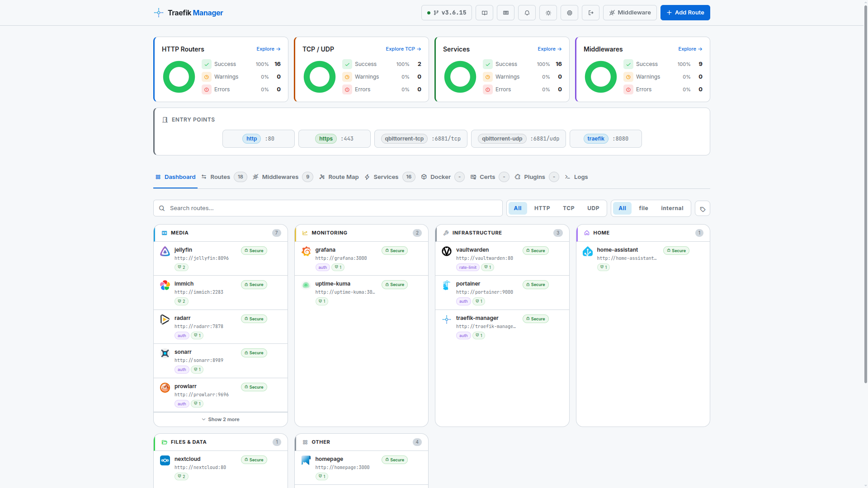Viewport: 868px width, 488px height.
Task: Click the jellyfin app icon
Action: point(165,251)
